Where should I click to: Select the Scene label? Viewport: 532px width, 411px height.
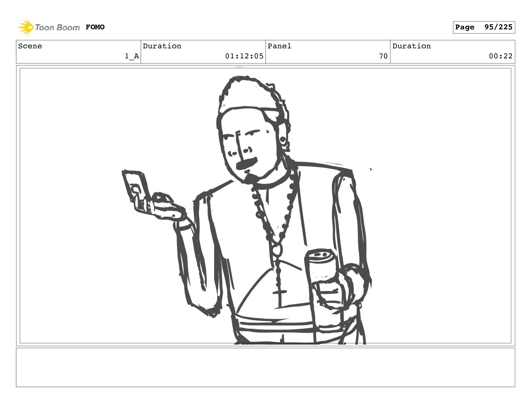(x=30, y=46)
